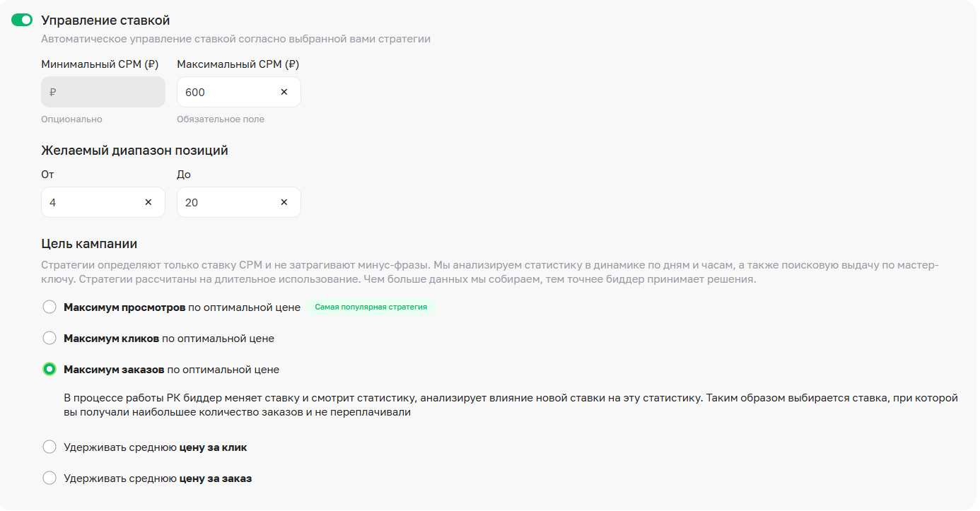The width and height of the screenshot is (980, 511).
Task: Click the selected Максимум заказов radio button
Action: pos(49,369)
